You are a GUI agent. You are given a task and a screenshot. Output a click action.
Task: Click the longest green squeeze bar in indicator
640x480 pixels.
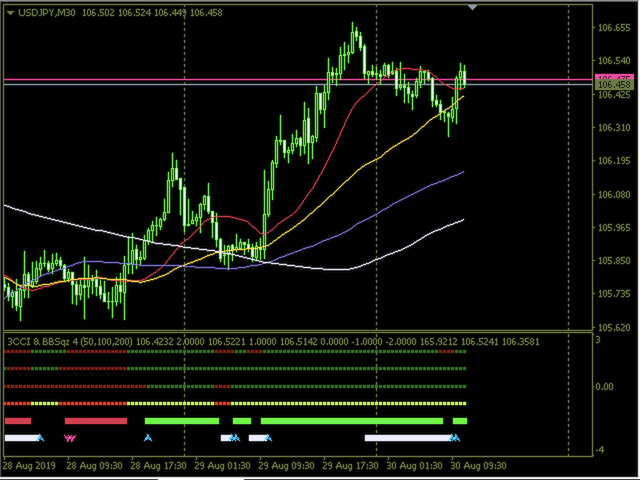pyautogui.click(x=352, y=421)
